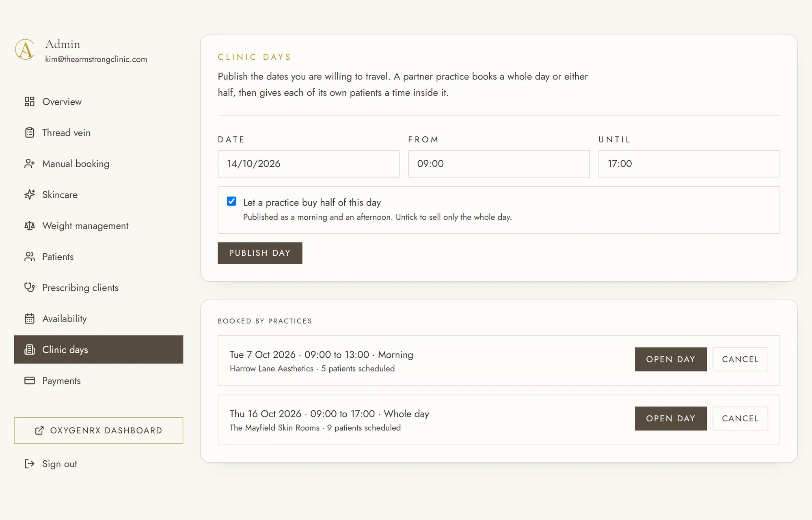Open the Clinic days menu item
The width and height of the screenshot is (812, 520).
point(99,350)
